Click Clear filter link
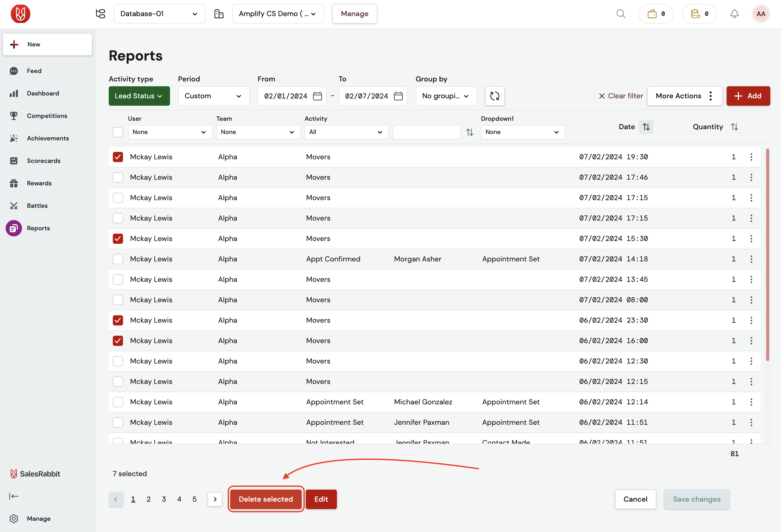 [621, 96]
